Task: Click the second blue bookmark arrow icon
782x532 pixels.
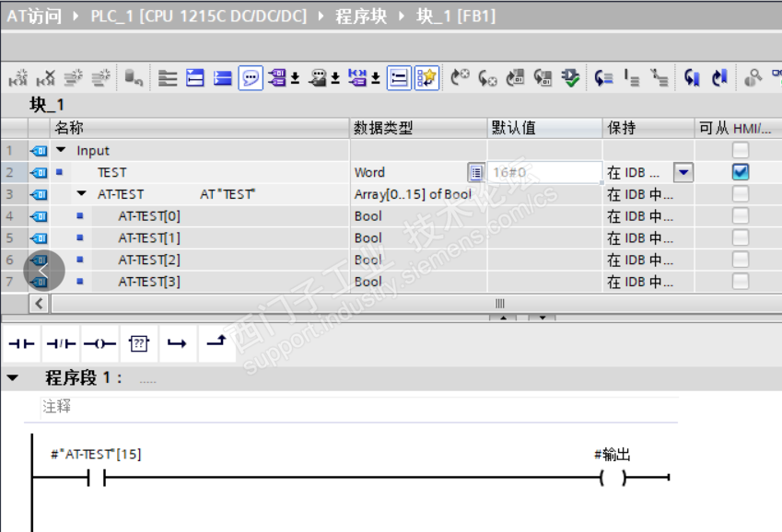Action: (x=719, y=78)
